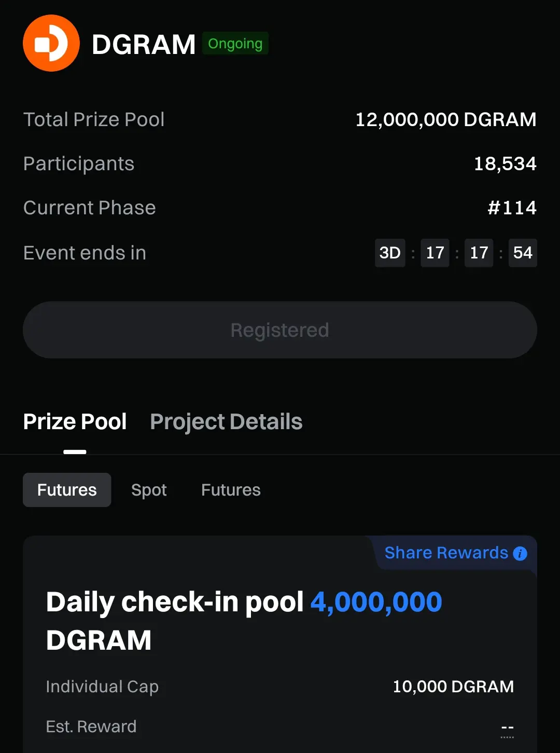The image size is (560, 753).
Task: Click the 54 seconds countdown box
Action: (x=523, y=253)
